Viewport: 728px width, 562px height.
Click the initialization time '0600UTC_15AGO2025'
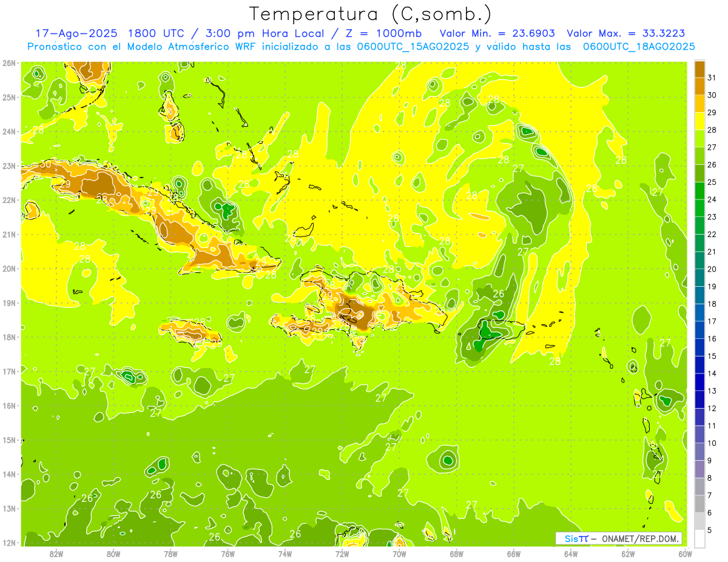(x=414, y=46)
